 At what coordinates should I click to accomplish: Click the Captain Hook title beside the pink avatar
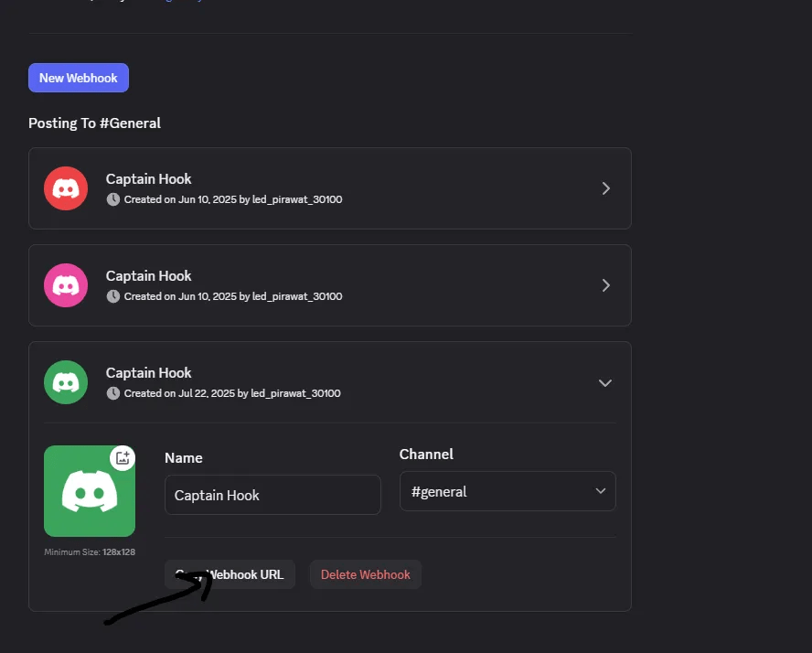point(149,276)
